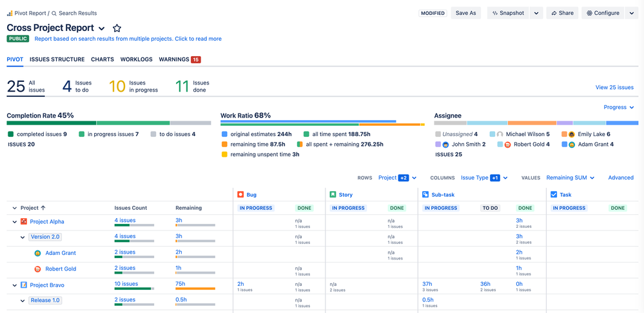Collapse the Project Bravo row
The image size is (644, 313).
coord(14,285)
